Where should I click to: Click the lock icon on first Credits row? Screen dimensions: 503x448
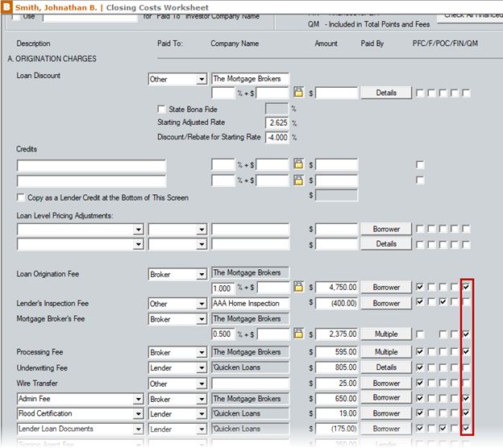[x=298, y=164]
